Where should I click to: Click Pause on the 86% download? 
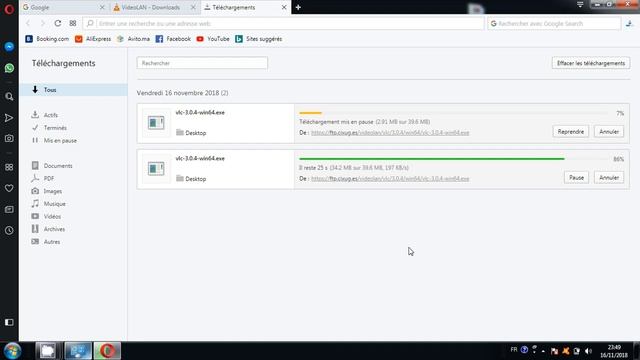pyautogui.click(x=576, y=178)
